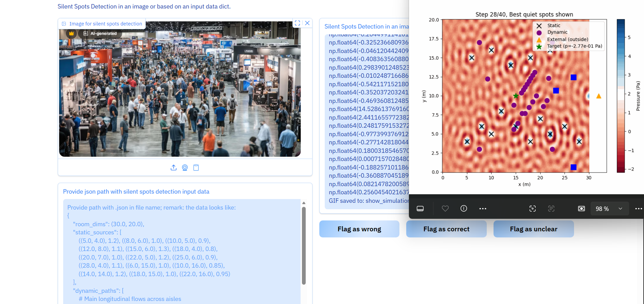The image size is (644, 304).
Task: Click the 'np.float64(0.0007157028480' output value
Action: coord(369,159)
